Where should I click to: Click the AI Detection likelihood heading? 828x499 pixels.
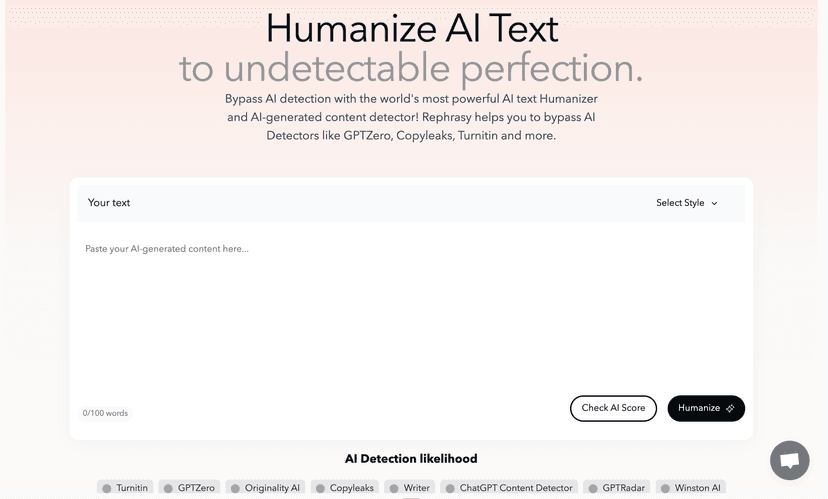[x=411, y=458]
